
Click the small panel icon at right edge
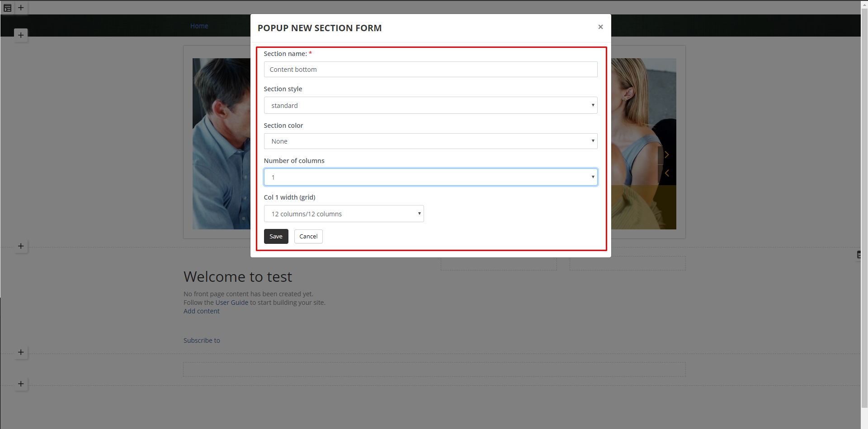[x=859, y=255]
